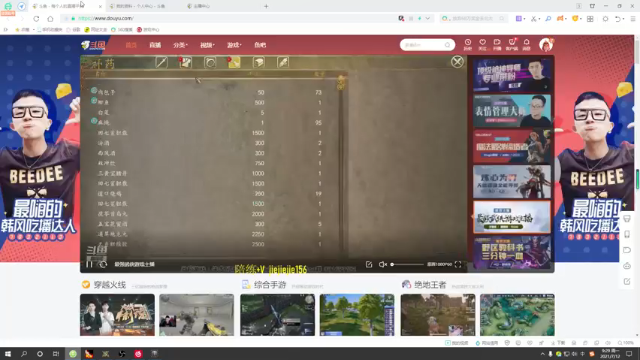Open the feedback edit icon in floating toolbar
The width and height of the screenshot is (640, 360).
(627, 282)
